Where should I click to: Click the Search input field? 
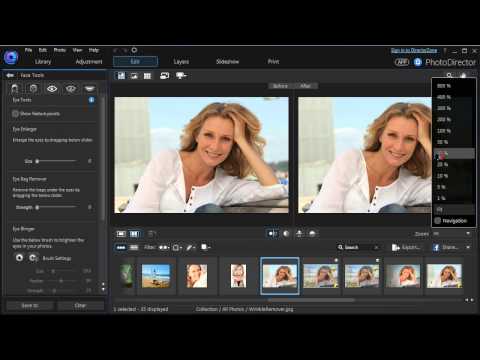tap(358, 247)
